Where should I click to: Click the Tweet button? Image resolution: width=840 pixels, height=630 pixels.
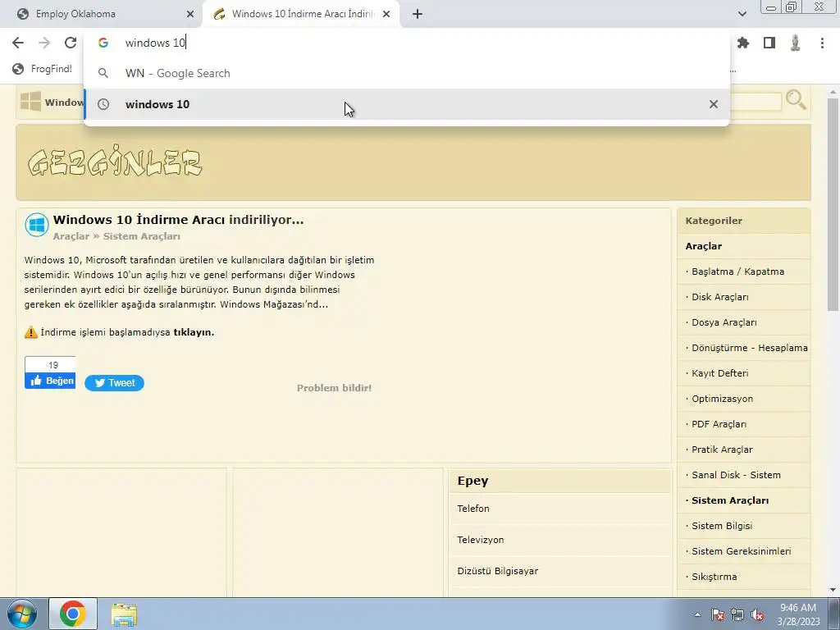[x=114, y=382]
